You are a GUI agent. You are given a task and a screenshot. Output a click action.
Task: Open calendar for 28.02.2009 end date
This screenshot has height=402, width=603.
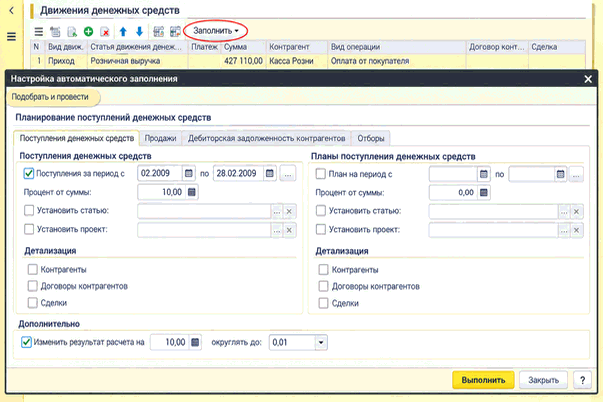click(x=270, y=173)
